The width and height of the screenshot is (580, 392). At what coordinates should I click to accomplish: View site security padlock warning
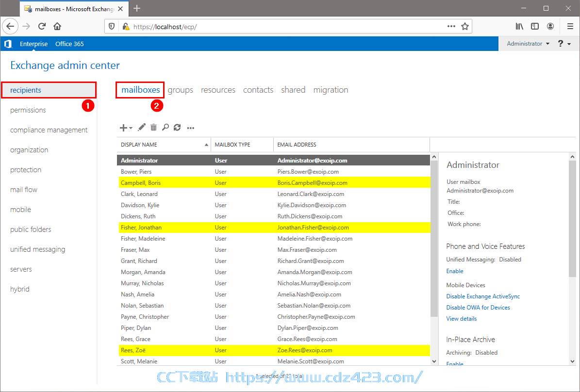click(x=126, y=27)
